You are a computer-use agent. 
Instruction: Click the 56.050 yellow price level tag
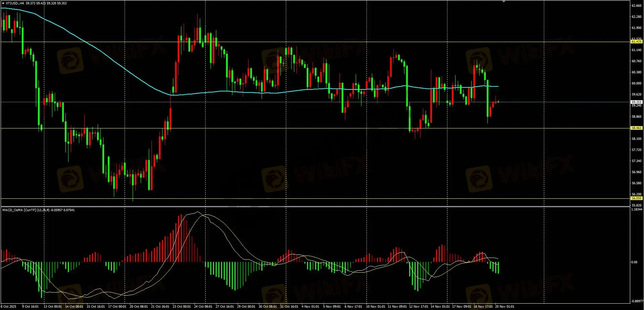coord(636,198)
